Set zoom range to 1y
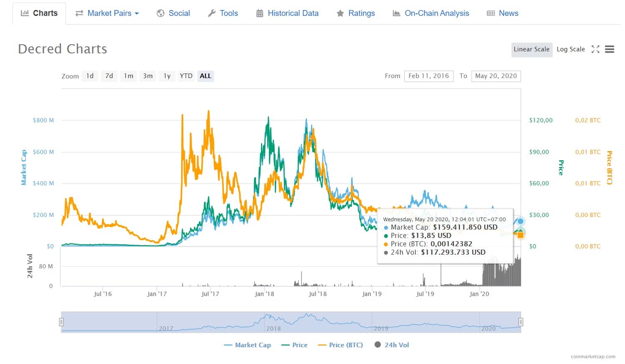This screenshot has width=625, height=364. coord(167,76)
